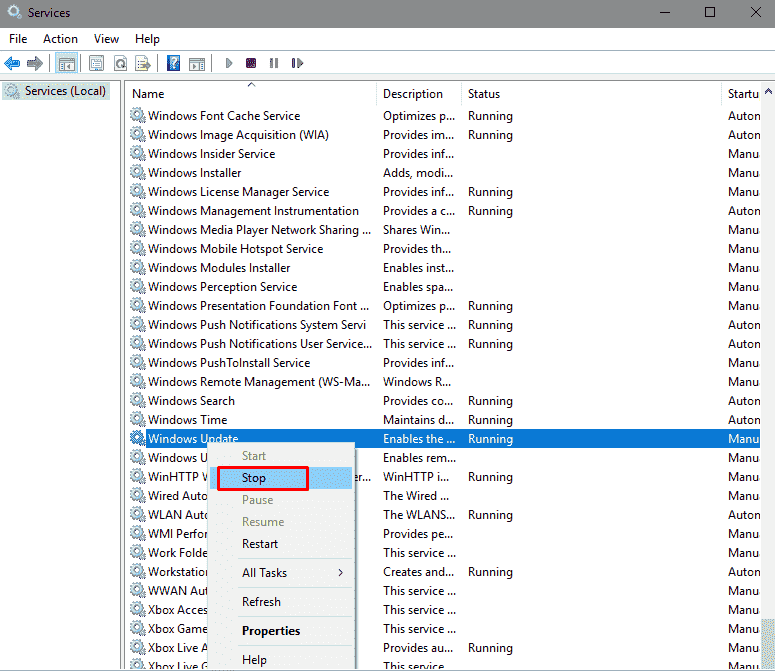Select Windows License Manager Service row

click(x=445, y=192)
